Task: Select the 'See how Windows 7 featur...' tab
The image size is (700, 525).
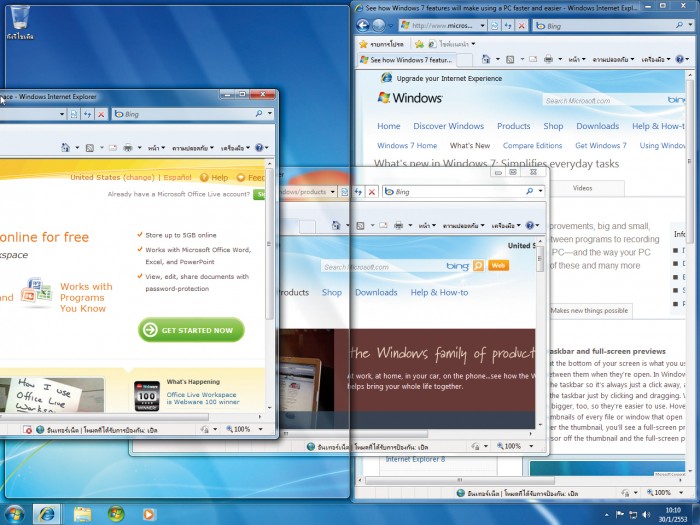Action: coord(406,60)
